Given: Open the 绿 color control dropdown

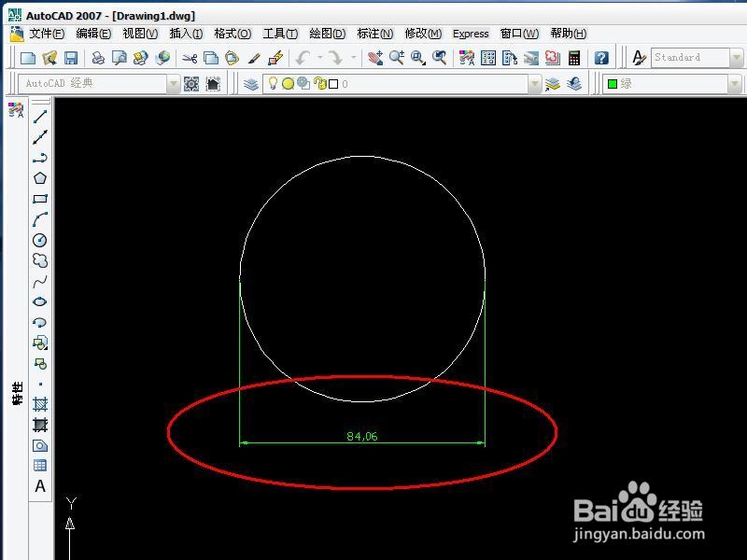Looking at the screenshot, I should (x=737, y=84).
